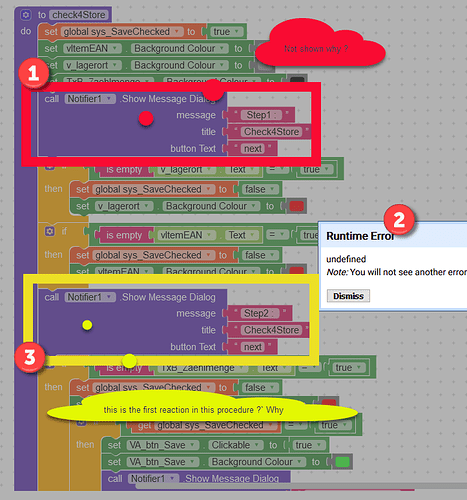467x500 pixels.
Task: Open the Notifier1 component dropdown in Step1 call
Action: coord(90,99)
